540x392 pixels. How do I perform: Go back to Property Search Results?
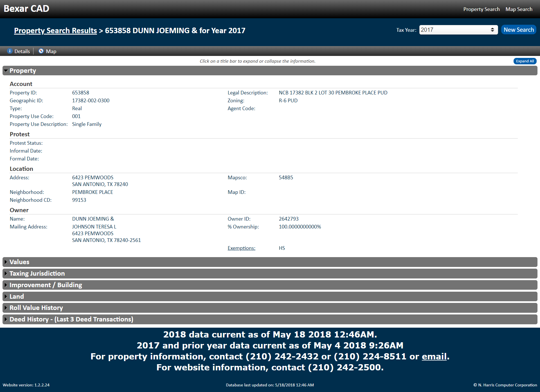pyautogui.click(x=55, y=30)
